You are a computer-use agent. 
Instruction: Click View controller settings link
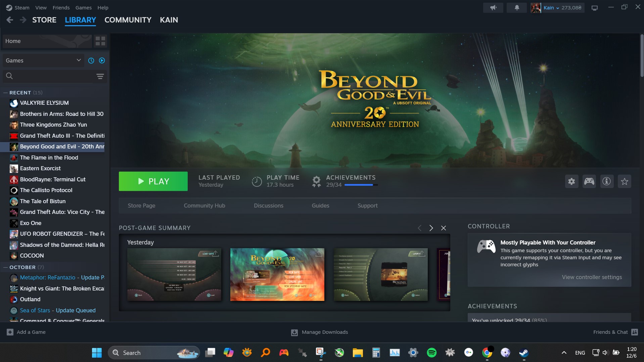click(x=592, y=277)
